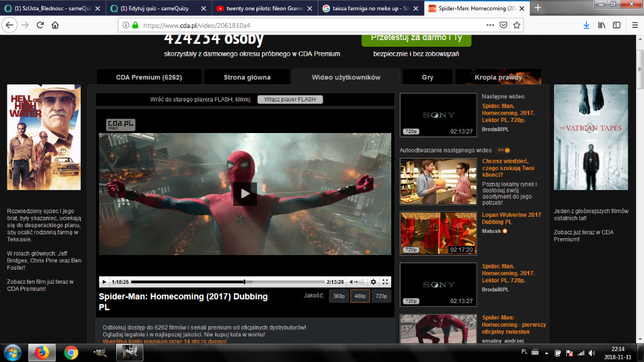Open the Firefox library icon
The image size is (644, 362).
pos(602,25)
